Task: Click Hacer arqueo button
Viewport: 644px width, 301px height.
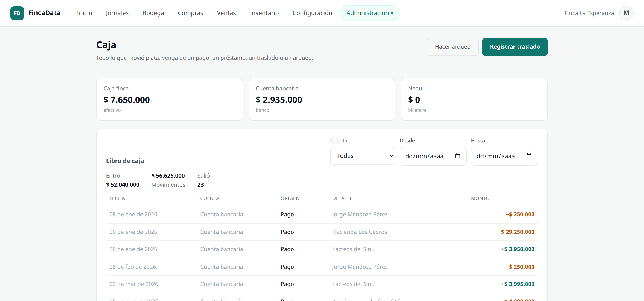Action: [453, 47]
